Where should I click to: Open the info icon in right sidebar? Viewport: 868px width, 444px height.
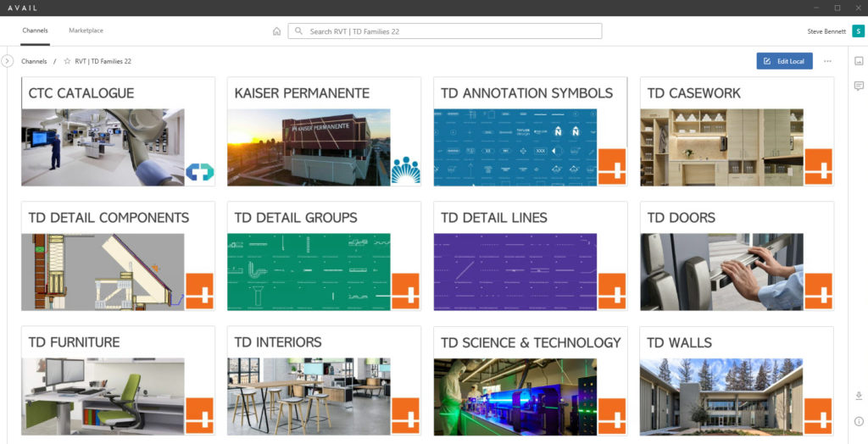click(x=859, y=421)
